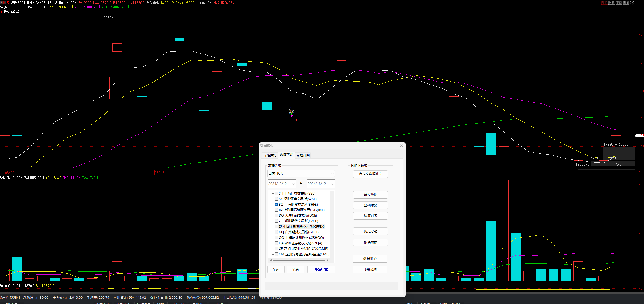The height and width of the screenshot is (304, 644).
Task: Click the 自定义数据补充 button
Action: [371, 174]
